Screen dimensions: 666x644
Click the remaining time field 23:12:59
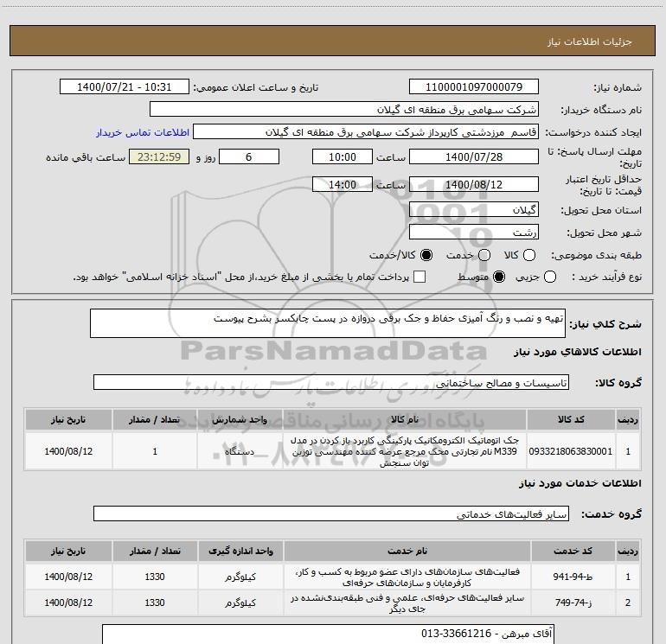[x=159, y=157]
